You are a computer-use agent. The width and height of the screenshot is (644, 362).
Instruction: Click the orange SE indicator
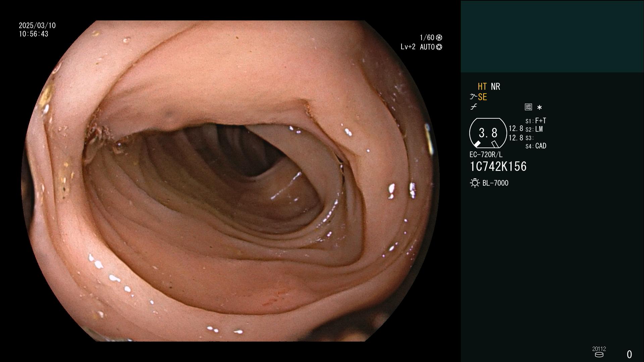pyautogui.click(x=482, y=97)
